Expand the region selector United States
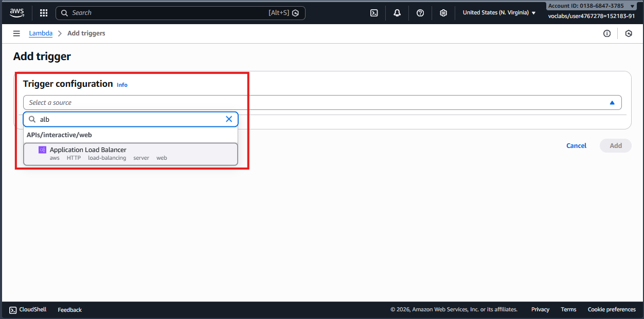Image resolution: width=644 pixels, height=319 pixels. click(498, 13)
